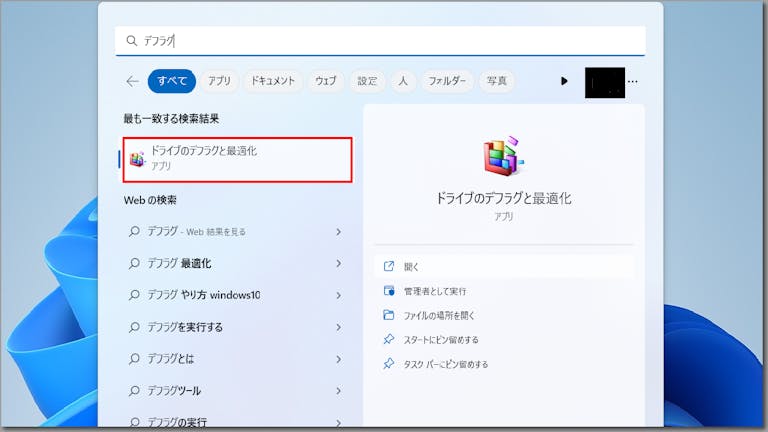The width and height of the screenshot is (768, 432).
Task: Click search icon beside デフラグ やり方 windows10
Action: (x=134, y=295)
